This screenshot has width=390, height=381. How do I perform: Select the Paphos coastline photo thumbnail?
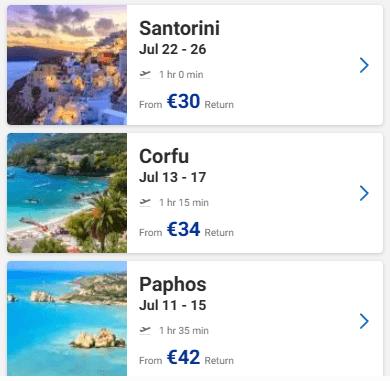tap(67, 318)
